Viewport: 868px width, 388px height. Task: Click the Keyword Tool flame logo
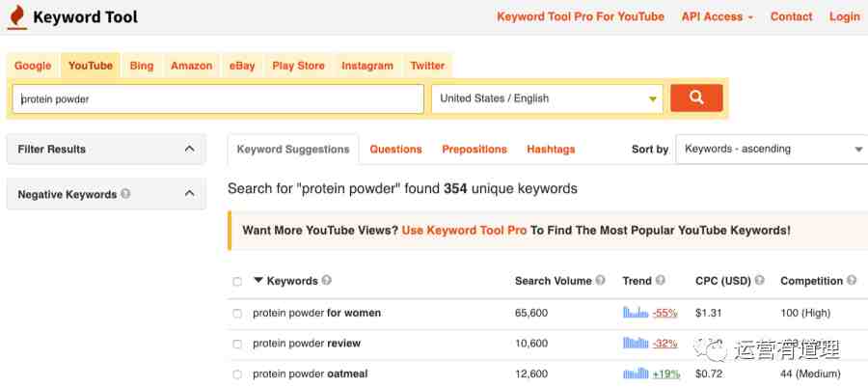[x=17, y=17]
